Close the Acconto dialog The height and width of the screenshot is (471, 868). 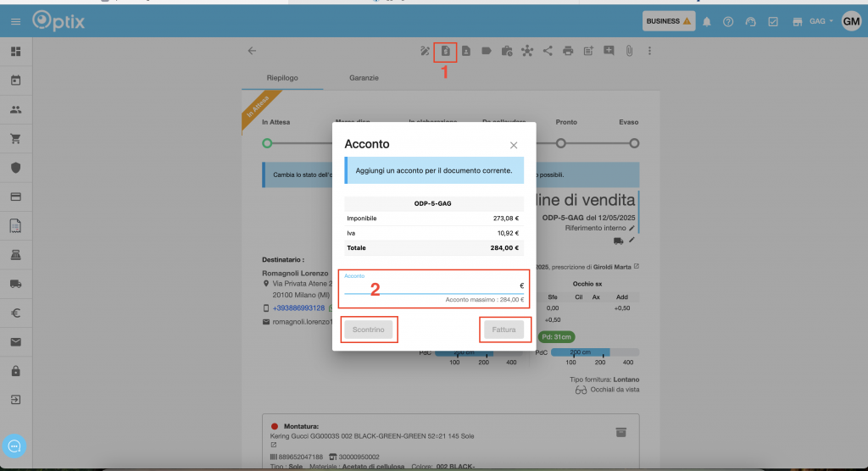514,145
